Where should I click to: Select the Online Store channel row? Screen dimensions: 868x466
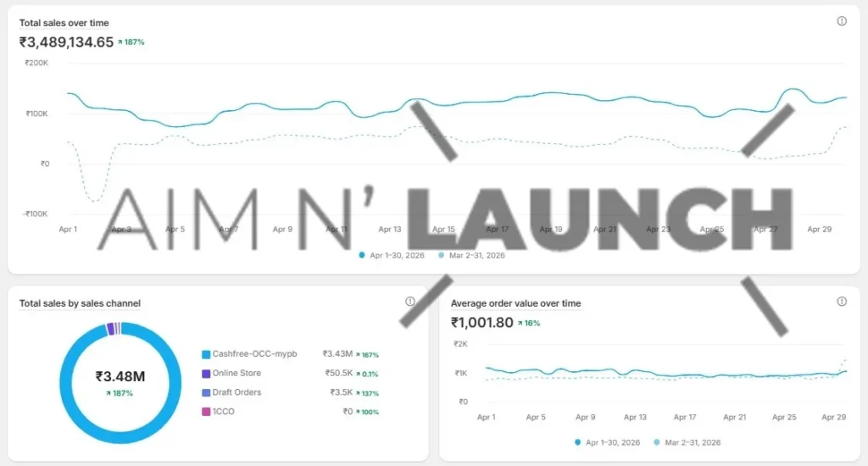coord(290,374)
